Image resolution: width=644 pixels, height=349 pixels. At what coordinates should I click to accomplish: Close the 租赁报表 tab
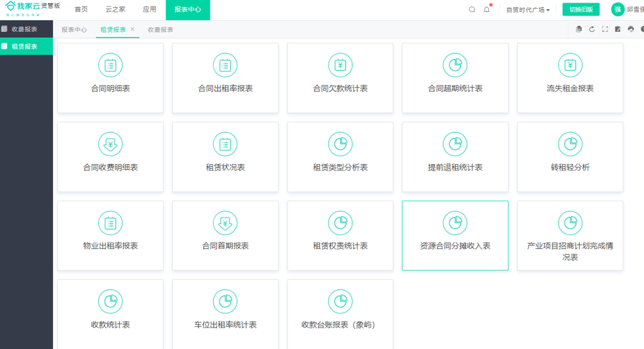click(x=132, y=29)
